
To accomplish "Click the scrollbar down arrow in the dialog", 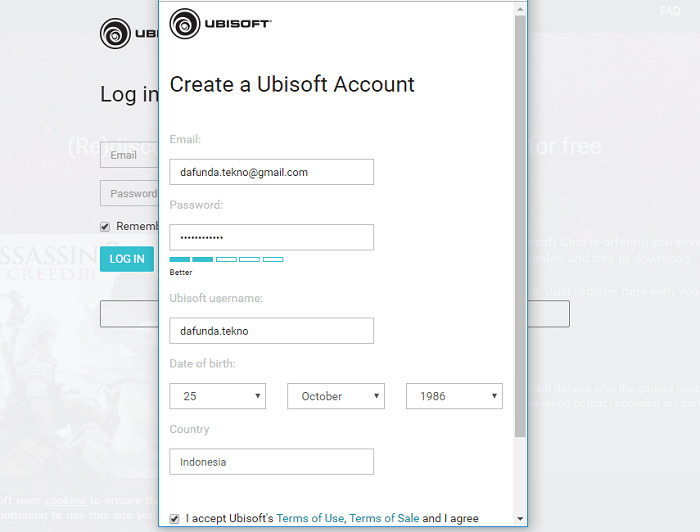I will [x=520, y=519].
